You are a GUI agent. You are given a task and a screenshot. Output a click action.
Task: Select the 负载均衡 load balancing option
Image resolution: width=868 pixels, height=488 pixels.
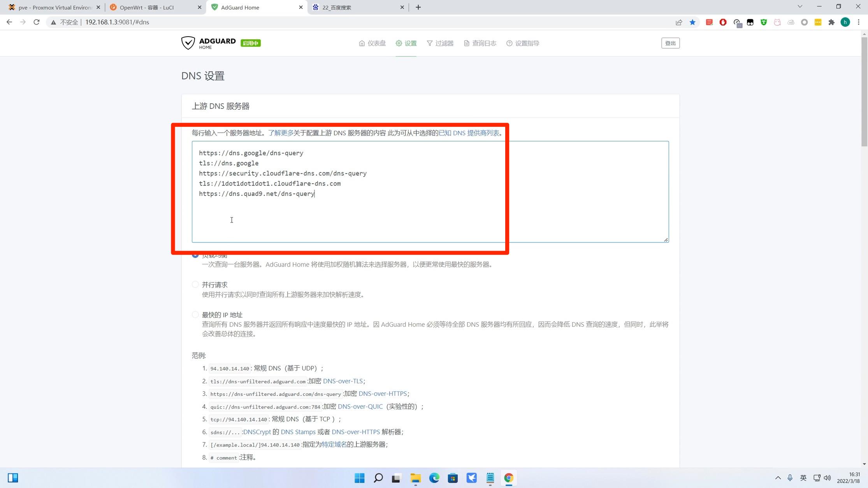coord(195,255)
